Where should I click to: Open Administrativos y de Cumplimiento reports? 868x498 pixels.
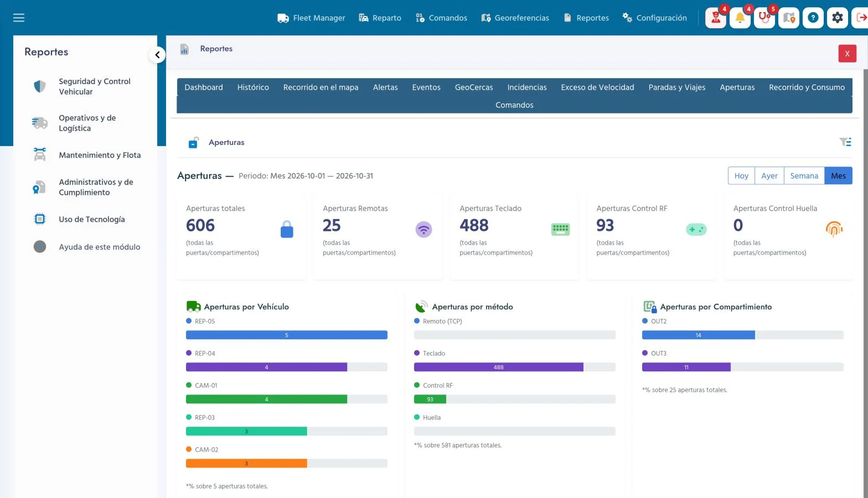(96, 187)
